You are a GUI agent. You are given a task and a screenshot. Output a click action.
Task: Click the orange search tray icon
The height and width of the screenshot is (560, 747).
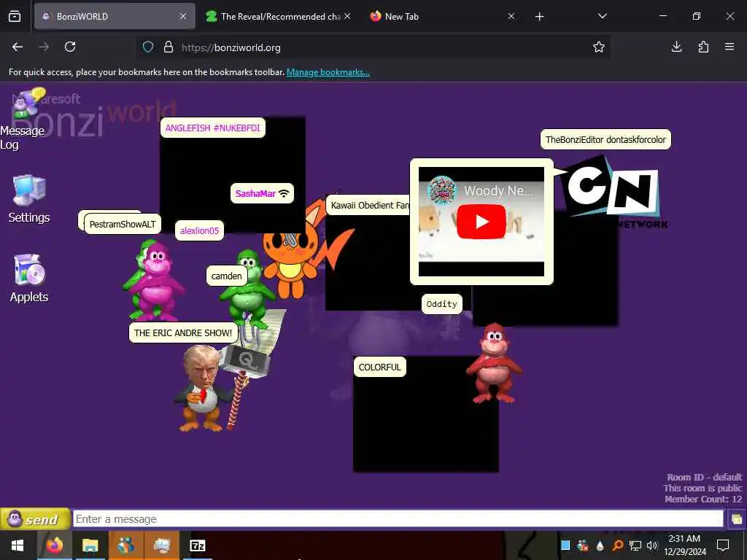tap(617, 545)
